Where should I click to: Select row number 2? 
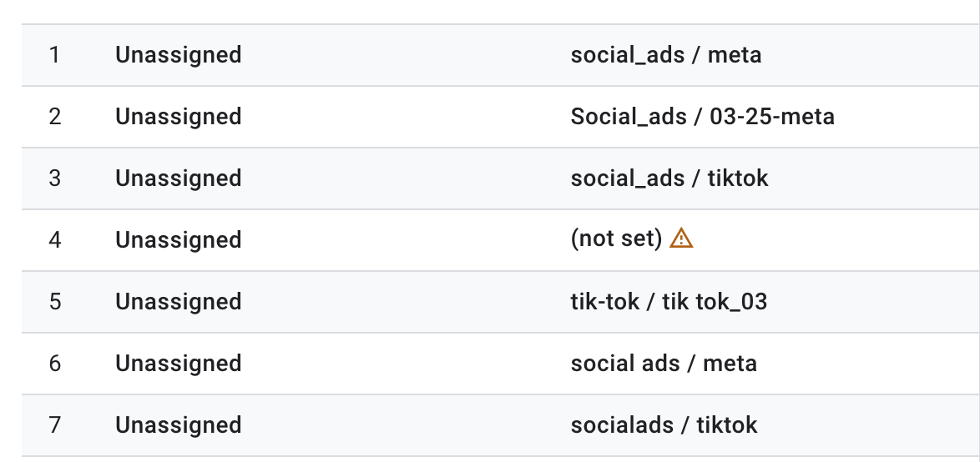[x=55, y=117]
